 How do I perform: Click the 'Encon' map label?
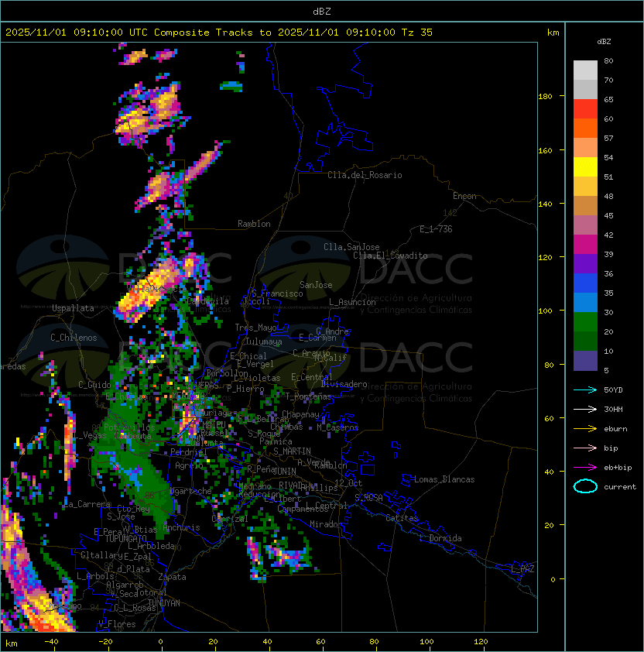(464, 196)
